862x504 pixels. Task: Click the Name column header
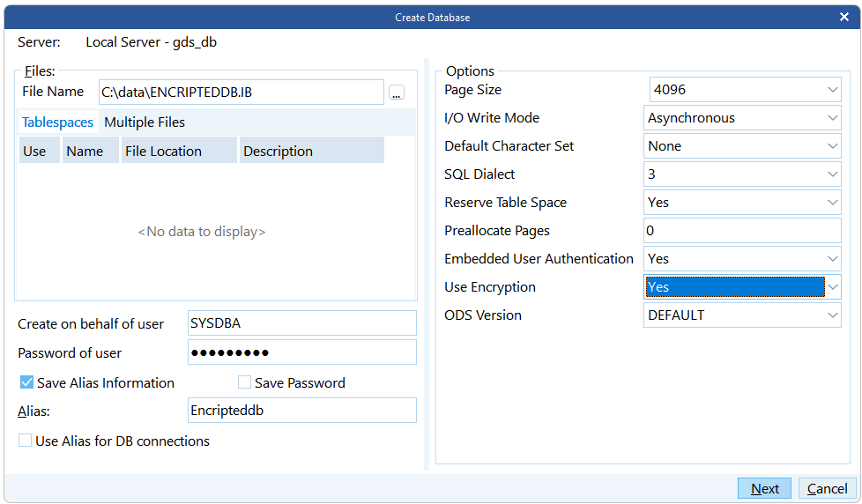click(x=90, y=151)
